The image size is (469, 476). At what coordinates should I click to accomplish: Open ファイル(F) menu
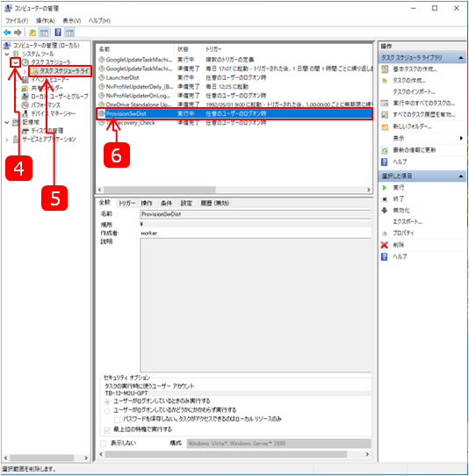17,21
